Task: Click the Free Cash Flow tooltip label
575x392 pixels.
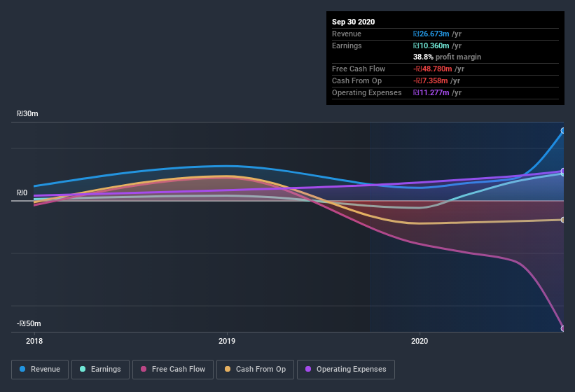Action: click(359, 69)
